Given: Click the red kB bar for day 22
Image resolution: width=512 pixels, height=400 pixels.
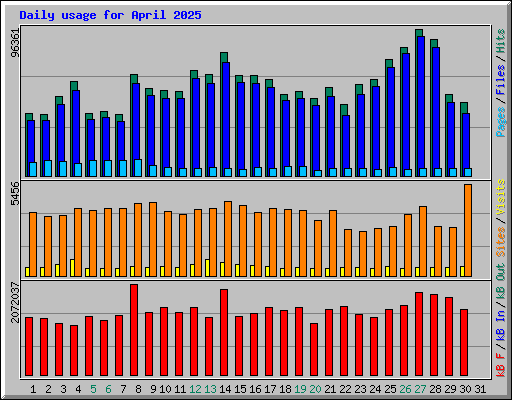Looking at the screenshot, I should [x=344, y=341].
